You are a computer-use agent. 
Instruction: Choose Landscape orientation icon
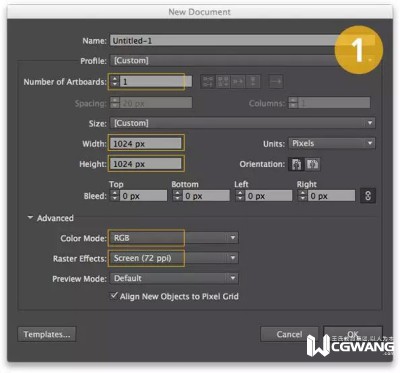[312, 164]
